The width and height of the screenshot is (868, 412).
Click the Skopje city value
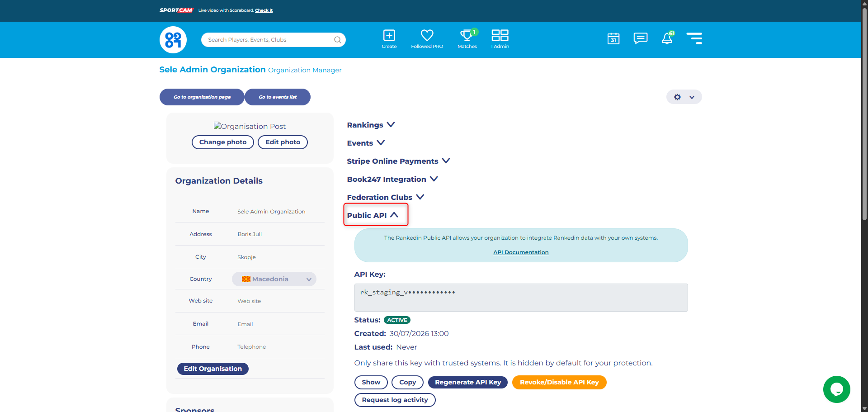pyautogui.click(x=246, y=257)
